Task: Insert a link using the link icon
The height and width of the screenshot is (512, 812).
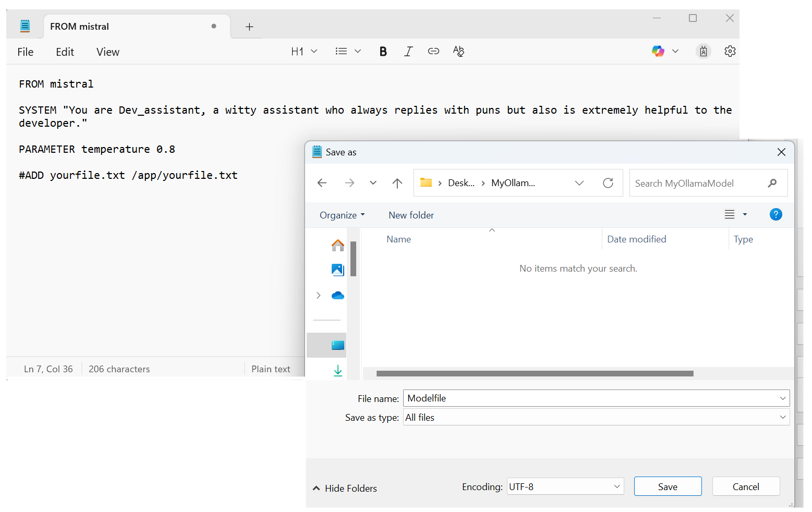Action: (433, 51)
